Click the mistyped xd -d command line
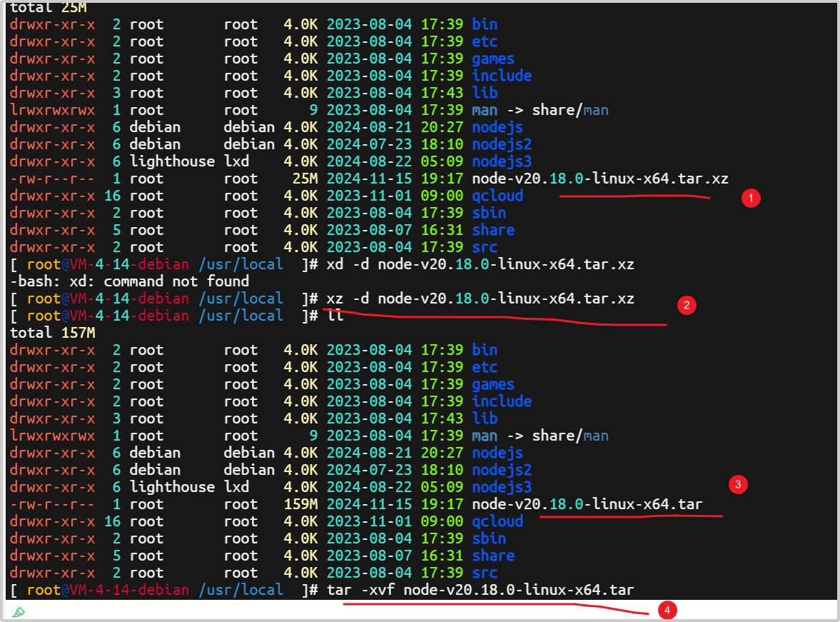The width and height of the screenshot is (840, 622). coord(480,264)
